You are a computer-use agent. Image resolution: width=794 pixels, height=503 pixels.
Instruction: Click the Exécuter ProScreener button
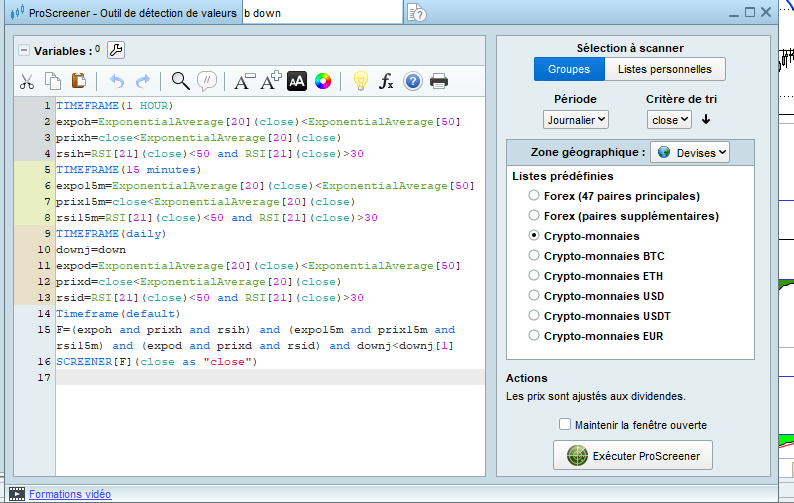[633, 455]
